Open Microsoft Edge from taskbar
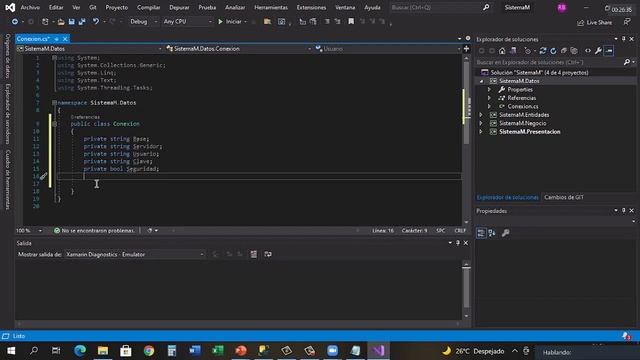The width and height of the screenshot is (640, 360). pyautogui.click(x=80, y=351)
